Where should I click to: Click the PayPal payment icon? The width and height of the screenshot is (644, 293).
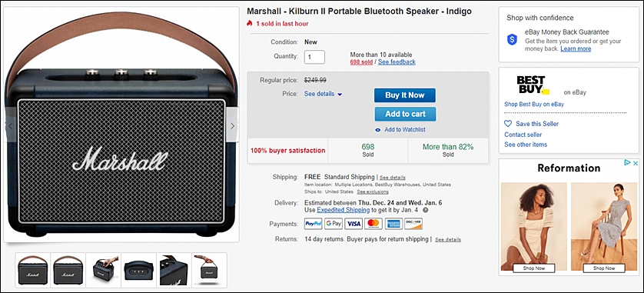click(313, 224)
